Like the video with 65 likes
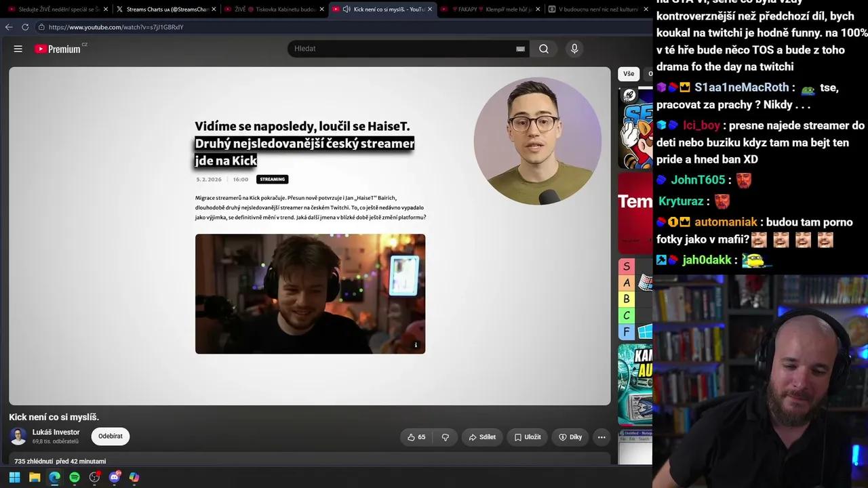The width and height of the screenshot is (868, 488). (416, 437)
